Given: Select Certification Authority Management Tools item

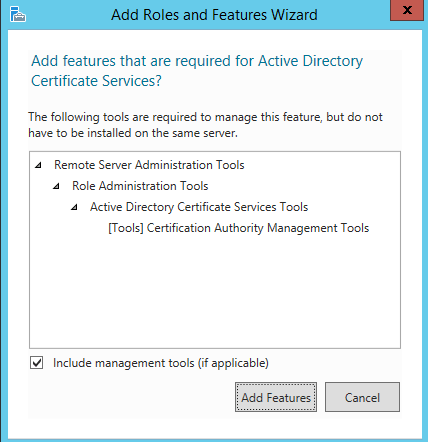Looking at the screenshot, I should coord(238,228).
